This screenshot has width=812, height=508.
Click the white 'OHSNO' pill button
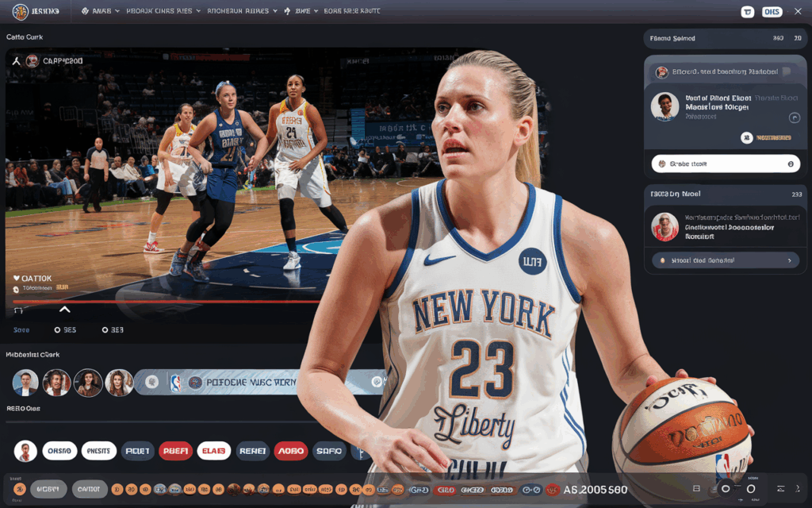(x=59, y=451)
